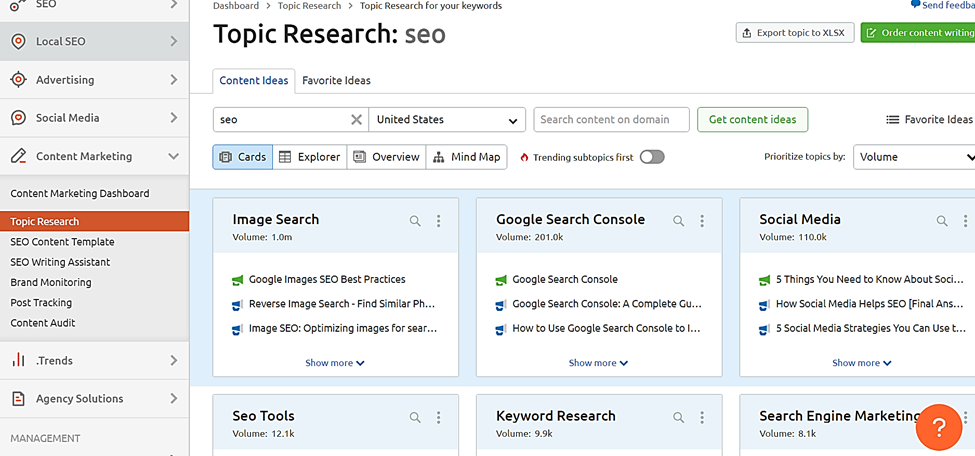The width and height of the screenshot is (975, 456).
Task: Click blue megaphone beside How Social Media Helps SEO
Action: (x=765, y=304)
